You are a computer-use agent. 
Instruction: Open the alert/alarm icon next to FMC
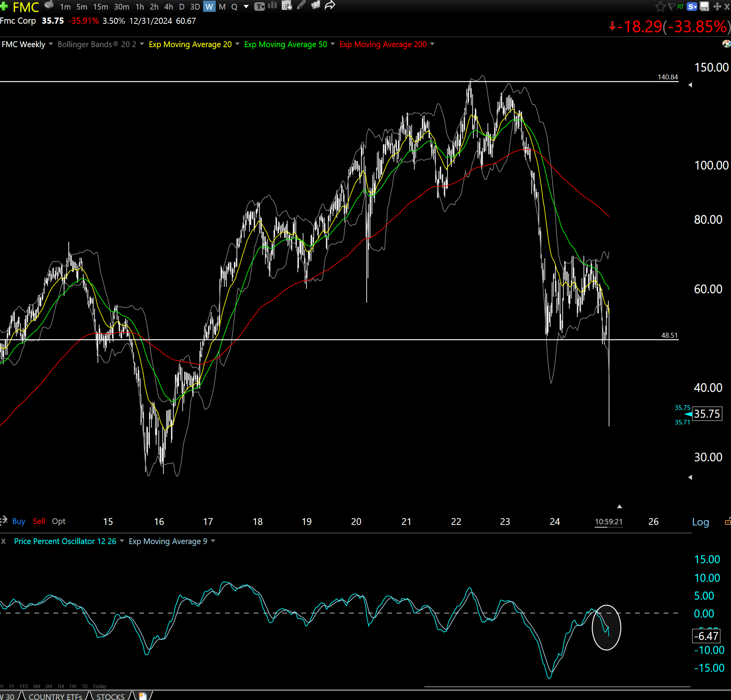(x=50, y=5)
